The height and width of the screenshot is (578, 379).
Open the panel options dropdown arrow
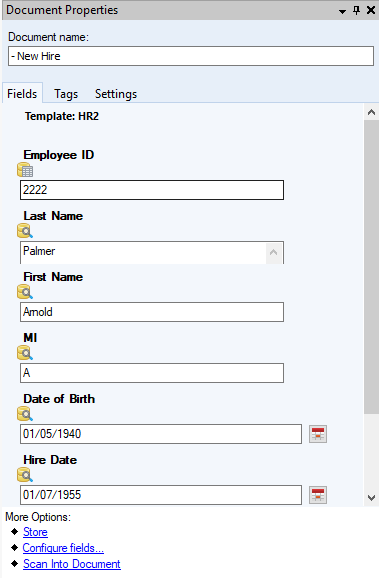tap(342, 11)
